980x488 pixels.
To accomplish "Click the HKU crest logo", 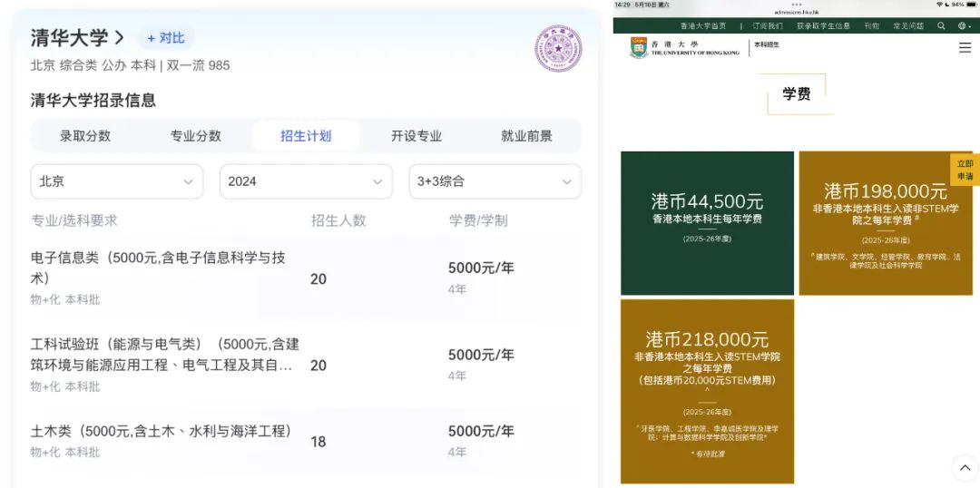I will pos(639,47).
